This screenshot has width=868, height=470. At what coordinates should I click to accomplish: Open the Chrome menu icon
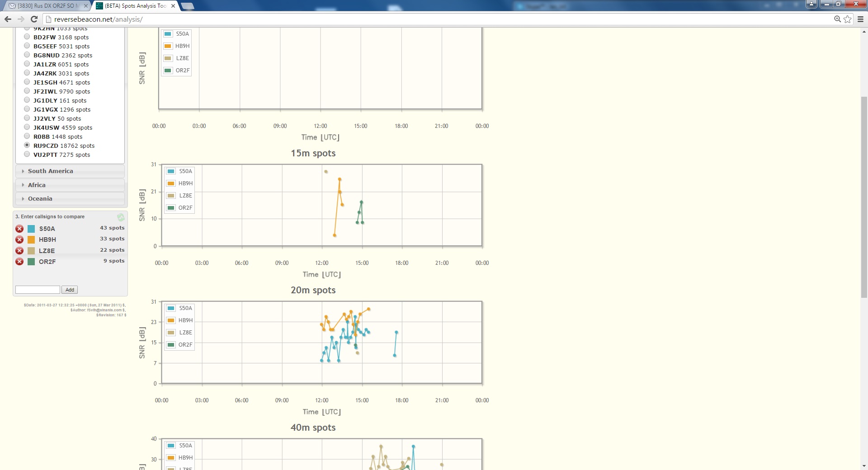point(860,19)
